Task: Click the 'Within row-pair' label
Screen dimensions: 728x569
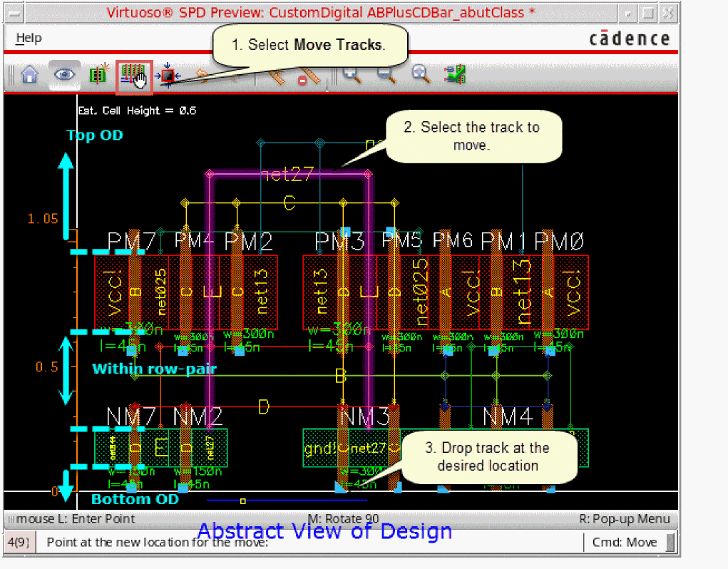Action: pos(155,369)
